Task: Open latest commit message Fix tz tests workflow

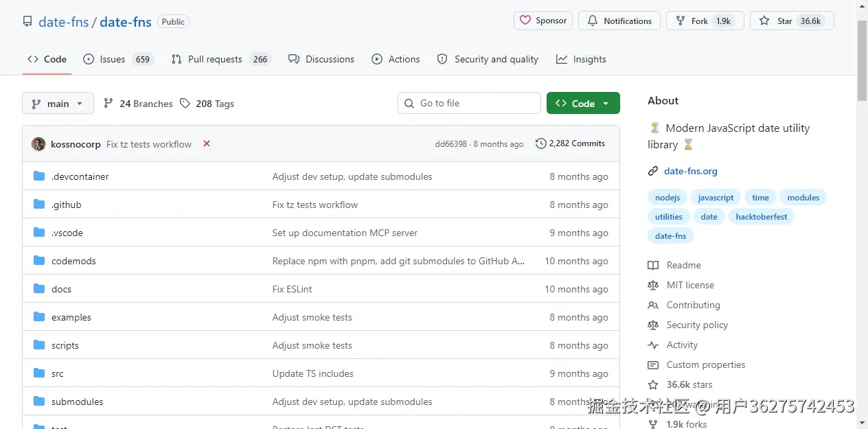Action: 149,144
